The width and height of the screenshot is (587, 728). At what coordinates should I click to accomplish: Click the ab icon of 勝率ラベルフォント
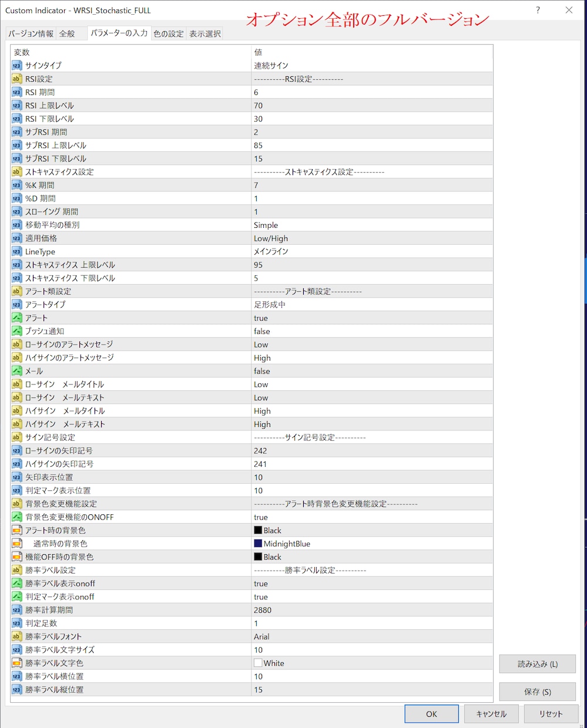(16, 636)
